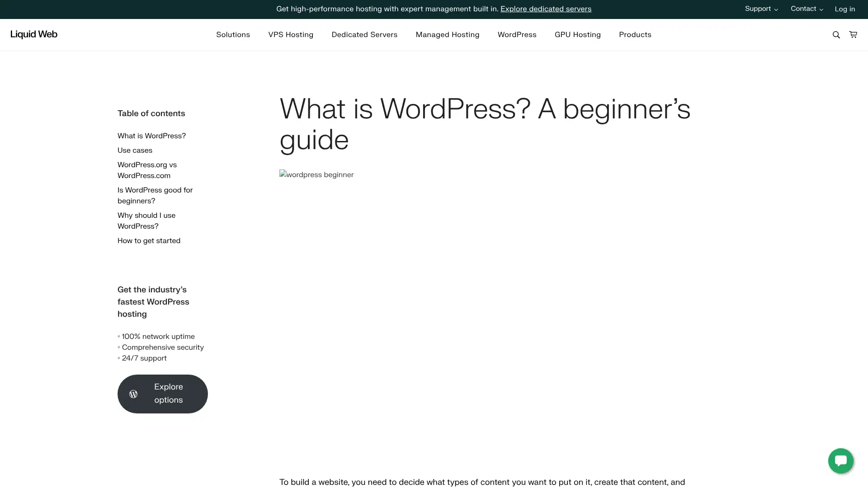Open the Dedicated Servers menu

pos(364,35)
